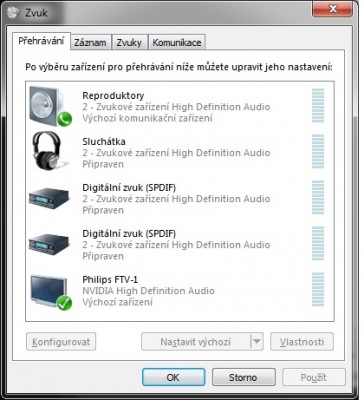The width and height of the screenshot is (364, 400).
Task: Click the Zvuk window title text
Action: tap(36, 13)
